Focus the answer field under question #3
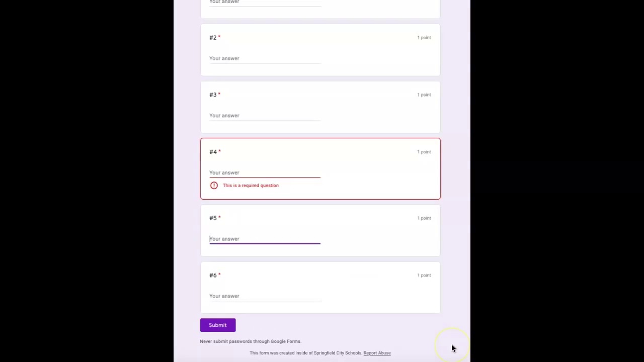This screenshot has width=644, height=362. coord(265,116)
